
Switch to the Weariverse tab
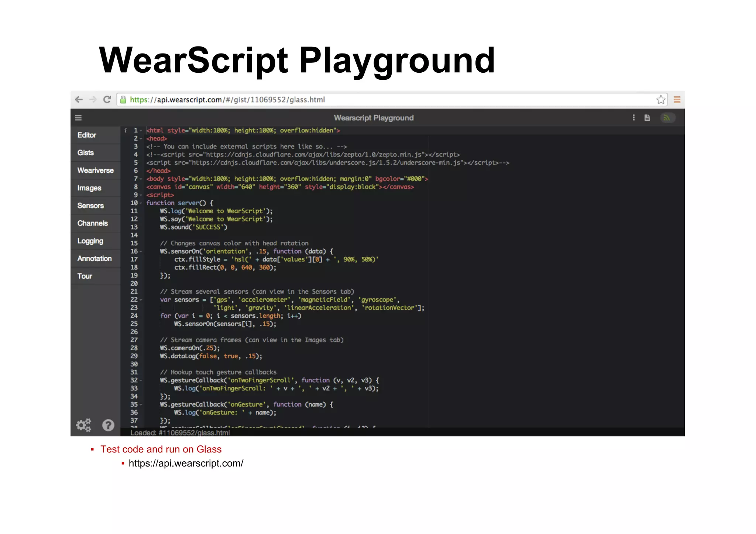point(96,170)
